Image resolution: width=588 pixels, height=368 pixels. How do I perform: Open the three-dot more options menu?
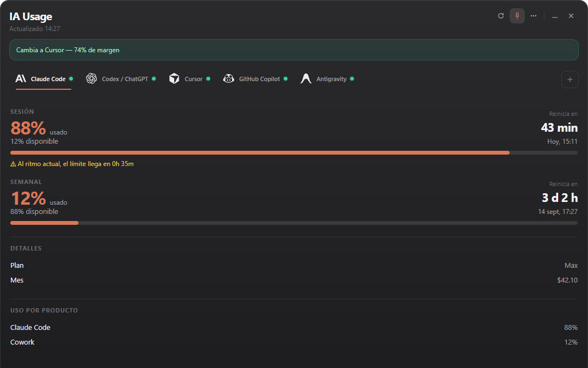[533, 16]
